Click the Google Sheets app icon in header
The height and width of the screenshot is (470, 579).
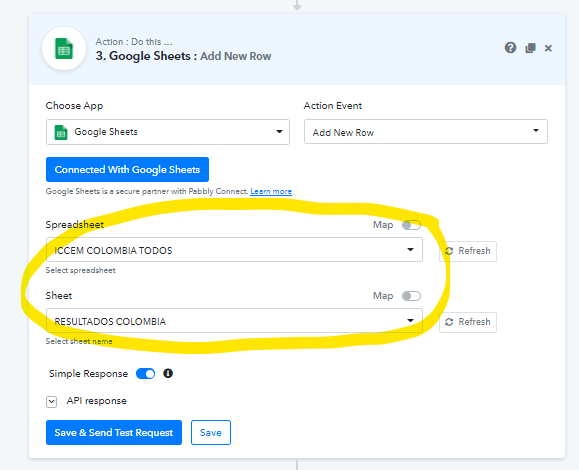(64, 49)
